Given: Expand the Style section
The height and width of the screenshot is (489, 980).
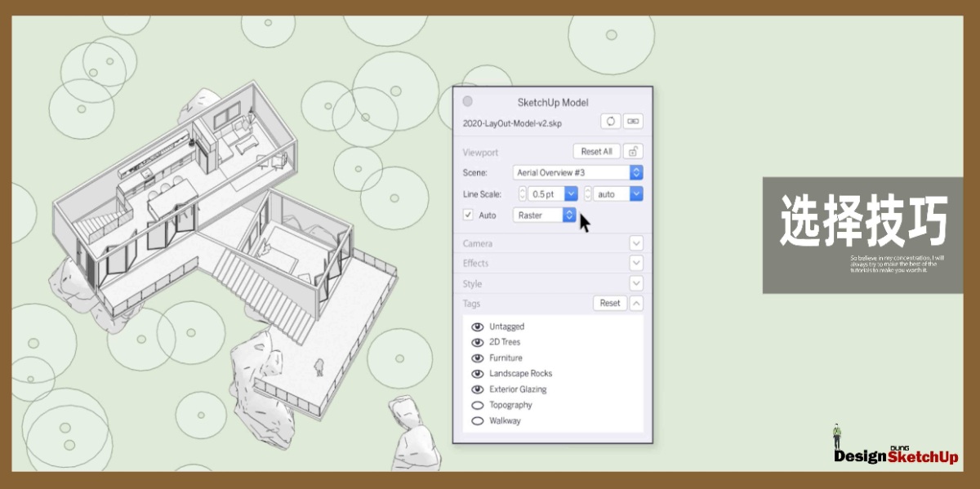Looking at the screenshot, I should click(636, 283).
